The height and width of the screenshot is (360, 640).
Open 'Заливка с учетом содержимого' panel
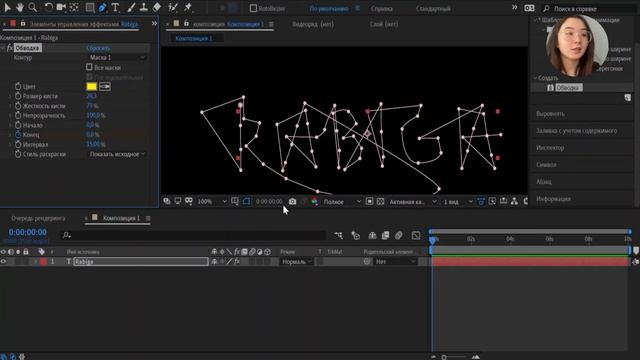tap(576, 131)
